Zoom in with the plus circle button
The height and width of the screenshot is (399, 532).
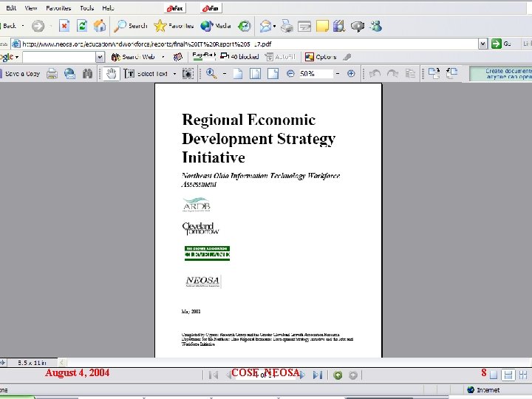click(351, 74)
